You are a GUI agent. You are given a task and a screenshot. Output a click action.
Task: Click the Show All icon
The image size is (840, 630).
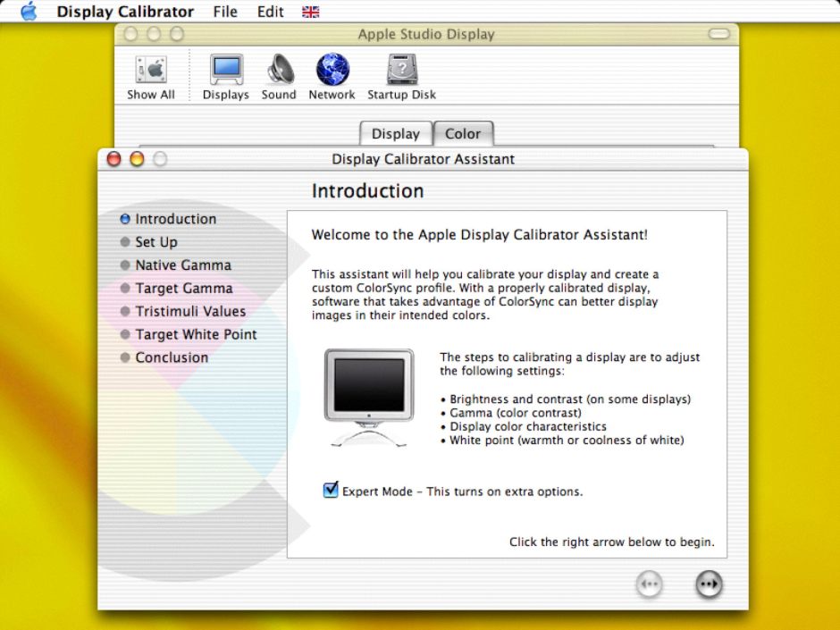151,79
